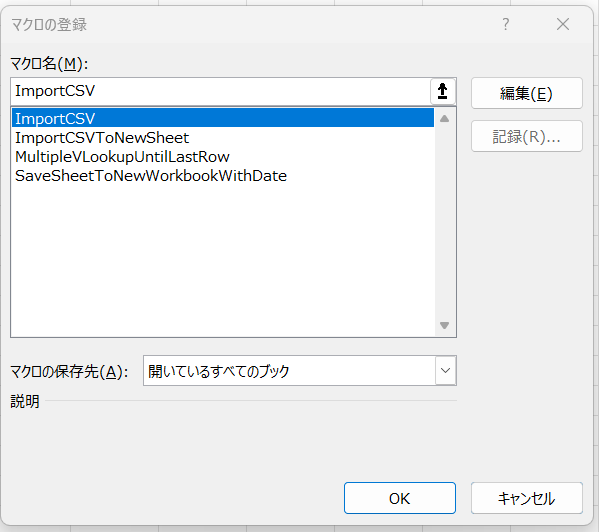The height and width of the screenshot is (532, 599).
Task: Open the macro with 編集(E) button
Action: point(527,93)
